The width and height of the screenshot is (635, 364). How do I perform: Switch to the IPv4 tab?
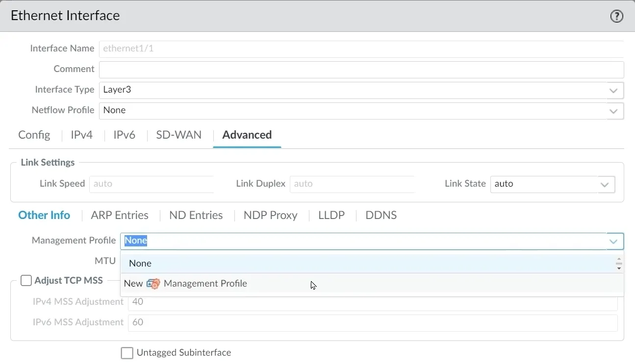(x=81, y=135)
